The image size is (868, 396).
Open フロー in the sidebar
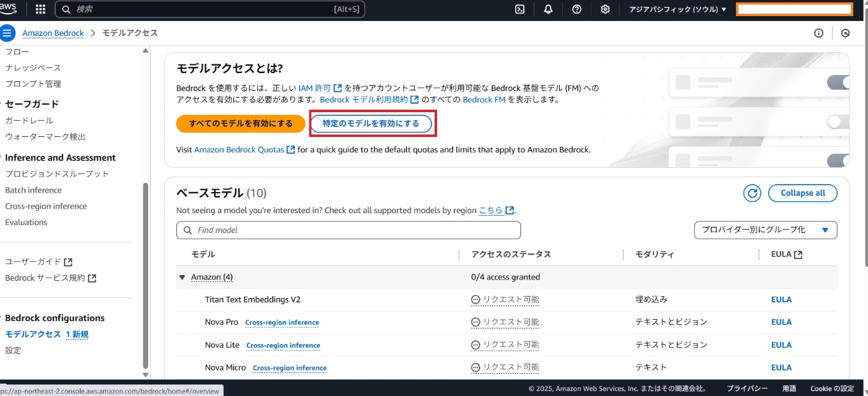[17, 51]
